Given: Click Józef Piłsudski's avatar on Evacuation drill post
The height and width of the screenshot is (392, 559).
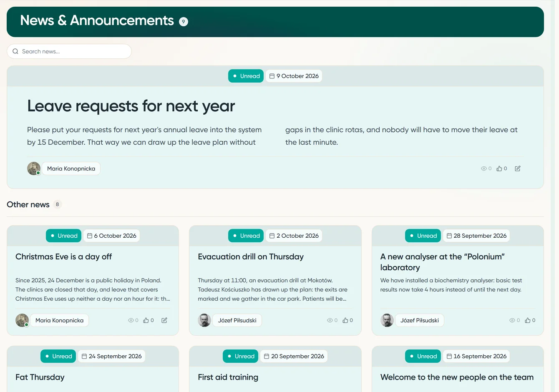Looking at the screenshot, I should (204, 320).
